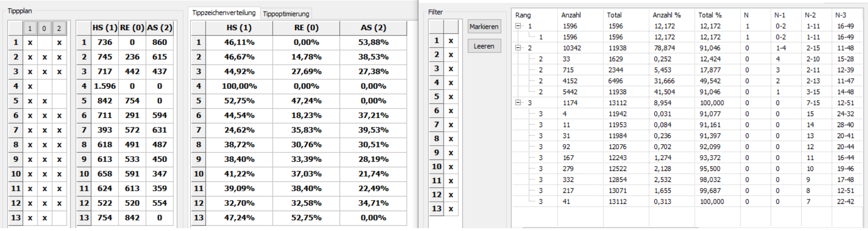Toggle the empty 0 cell in Tippplan row 1

click(45, 42)
